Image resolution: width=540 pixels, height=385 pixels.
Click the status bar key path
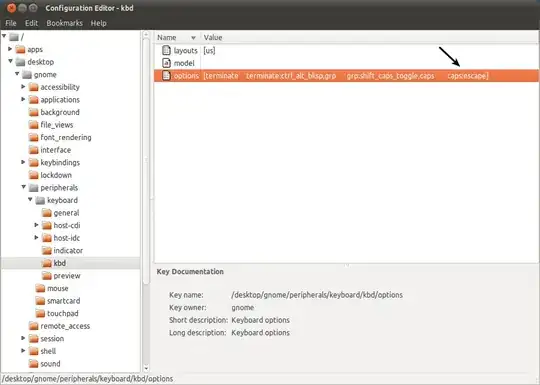pyautogui.click(x=87, y=379)
